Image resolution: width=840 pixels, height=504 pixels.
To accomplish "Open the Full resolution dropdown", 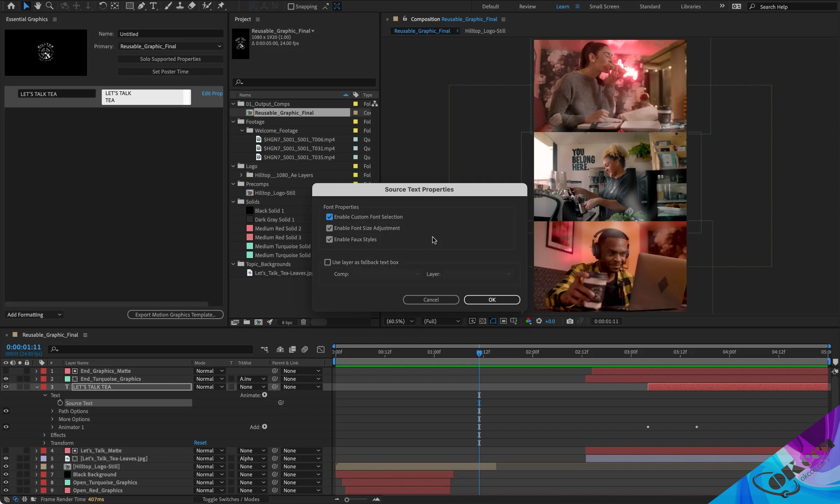I will coord(442,321).
